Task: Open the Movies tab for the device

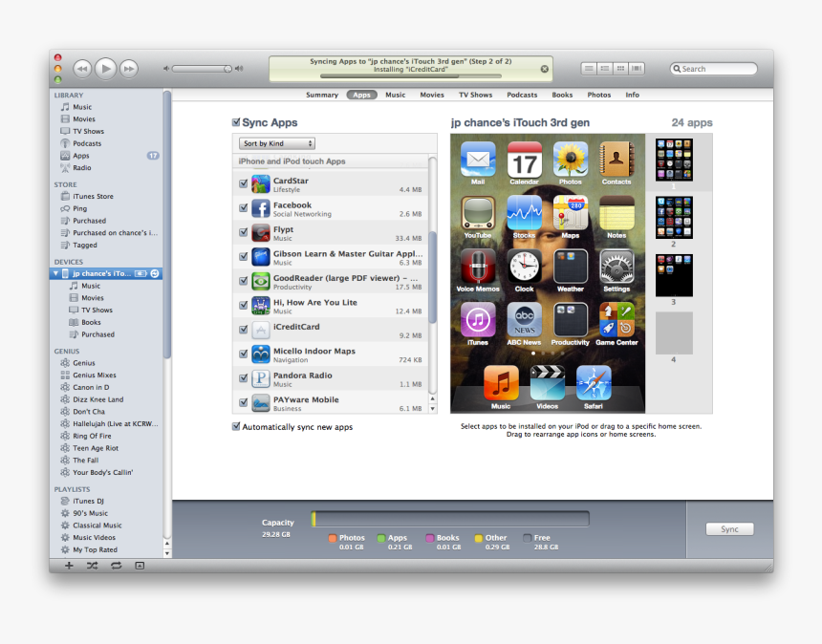Action: [432, 95]
